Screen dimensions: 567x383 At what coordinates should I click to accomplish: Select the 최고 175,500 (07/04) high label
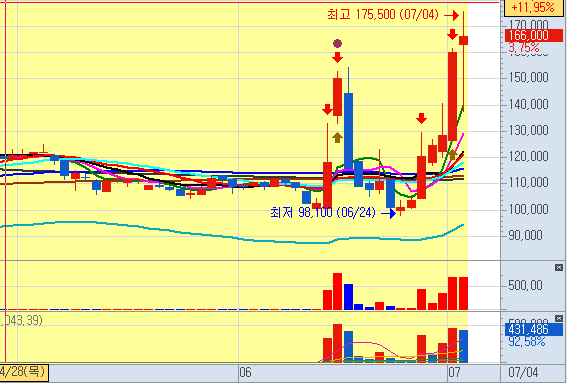coord(383,15)
